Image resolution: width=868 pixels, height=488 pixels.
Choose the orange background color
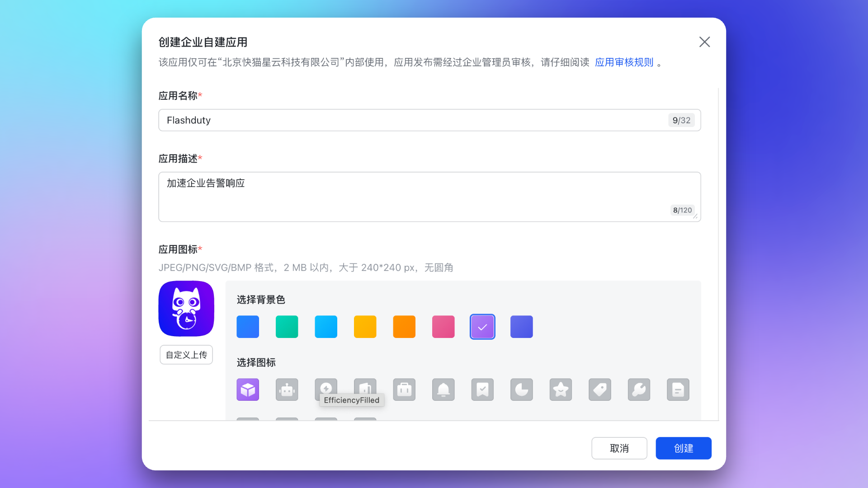click(x=404, y=327)
